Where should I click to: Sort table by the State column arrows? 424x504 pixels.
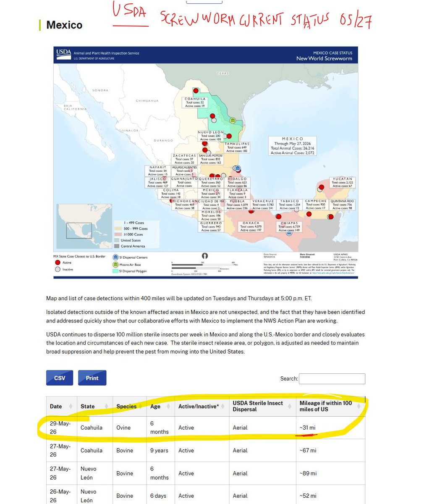[x=107, y=406]
